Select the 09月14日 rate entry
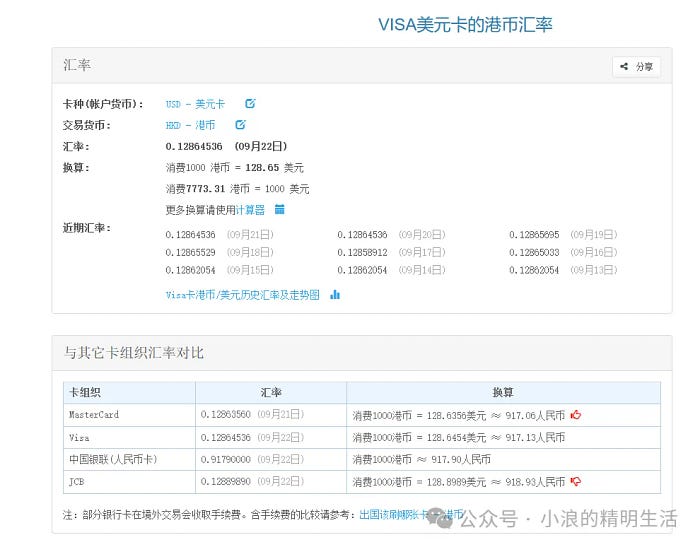Screen dimensions: 700x547 point(391,270)
